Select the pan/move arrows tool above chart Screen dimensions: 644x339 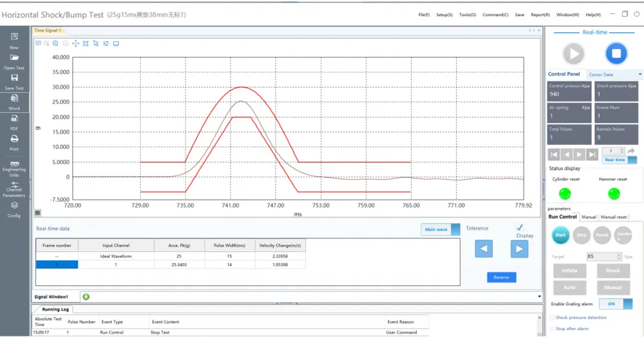pyautogui.click(x=75, y=44)
